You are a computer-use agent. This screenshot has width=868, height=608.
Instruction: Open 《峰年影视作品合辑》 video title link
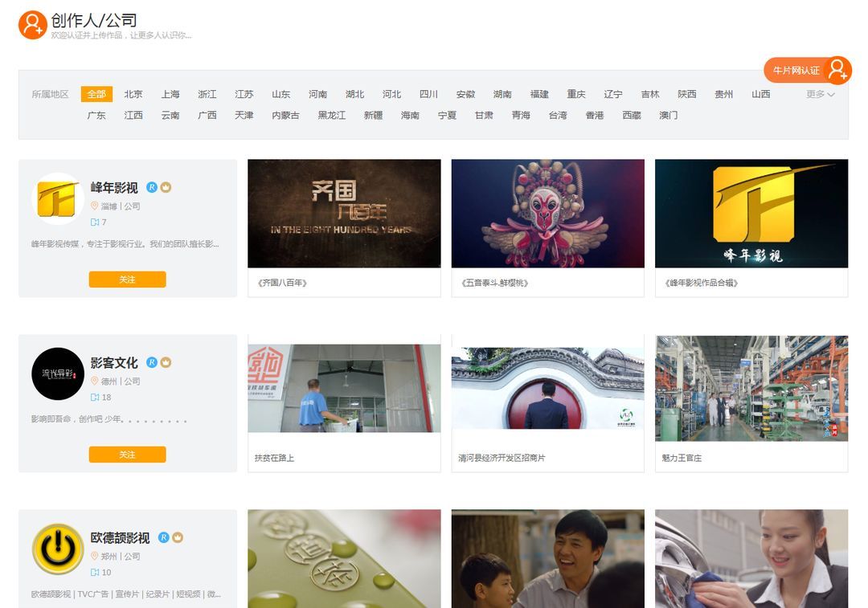[702, 283]
